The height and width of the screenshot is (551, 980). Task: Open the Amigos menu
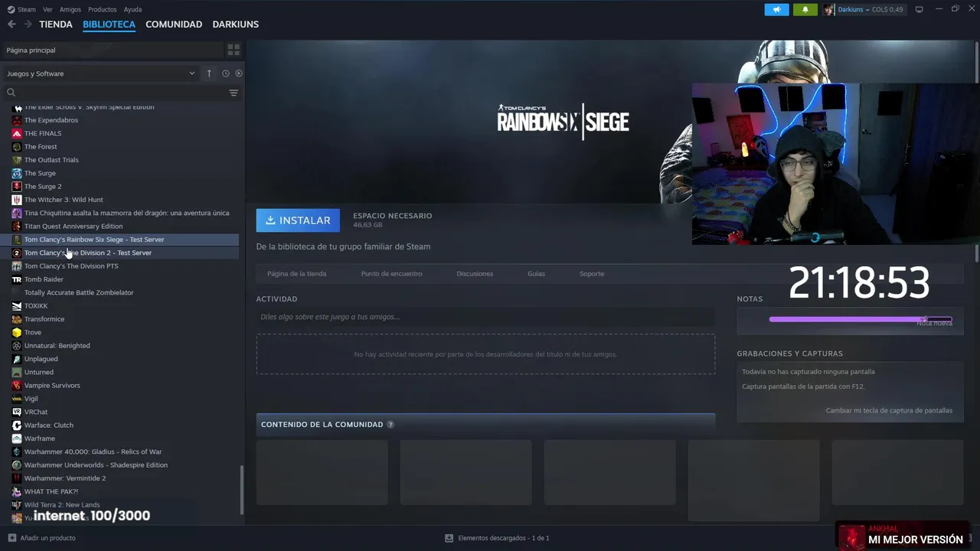(70, 9)
